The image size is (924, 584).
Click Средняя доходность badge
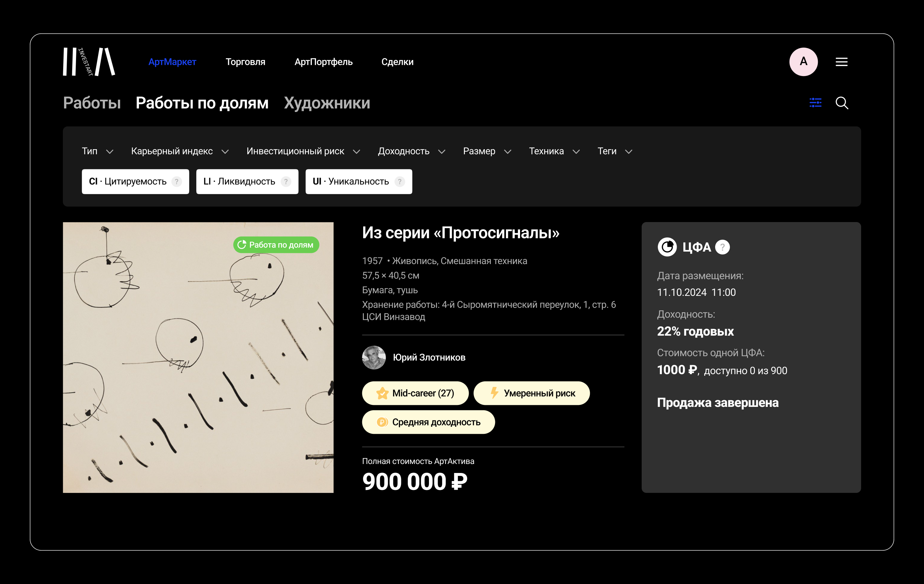coord(428,422)
